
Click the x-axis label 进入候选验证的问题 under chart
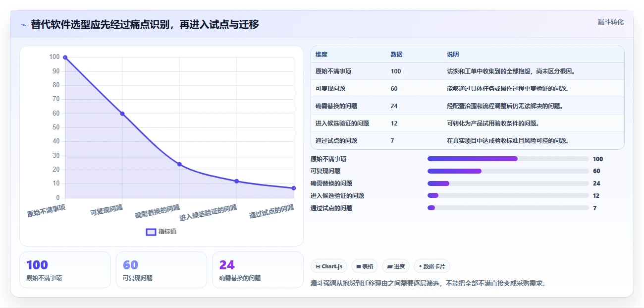[208, 213]
